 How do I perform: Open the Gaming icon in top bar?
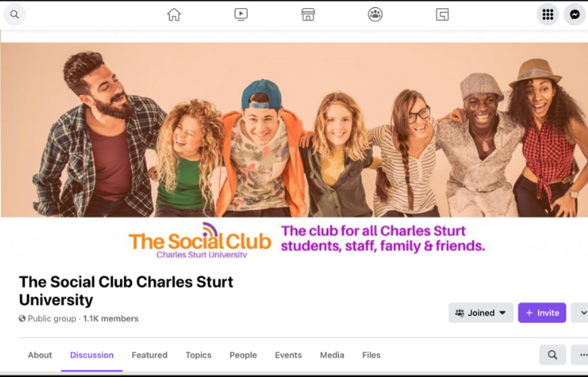[442, 14]
